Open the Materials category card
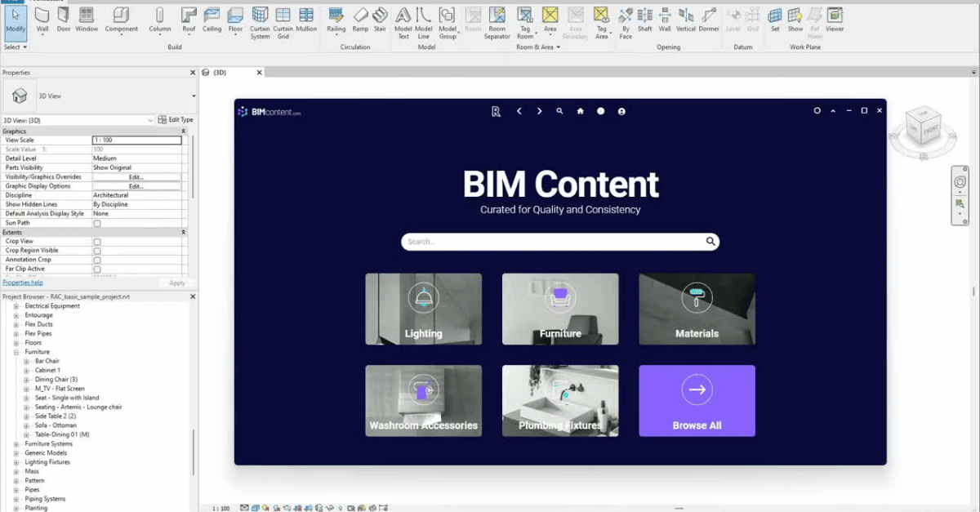The width and height of the screenshot is (980, 512). (x=697, y=309)
